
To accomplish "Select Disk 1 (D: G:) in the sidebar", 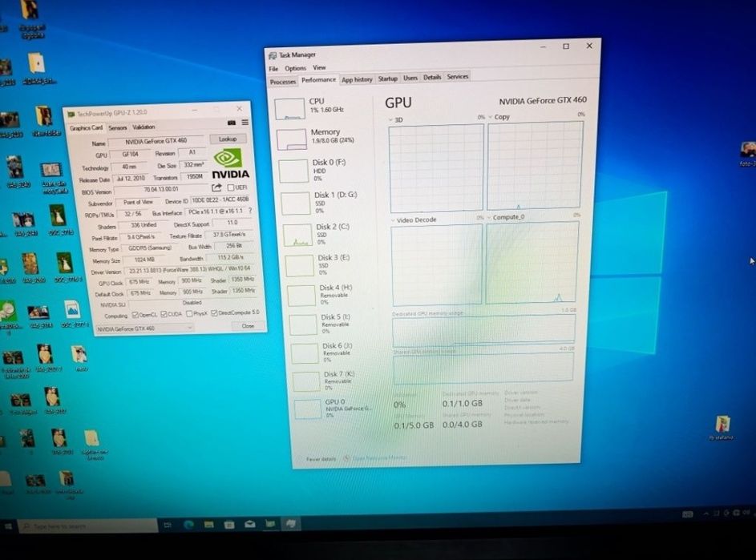I will click(328, 203).
